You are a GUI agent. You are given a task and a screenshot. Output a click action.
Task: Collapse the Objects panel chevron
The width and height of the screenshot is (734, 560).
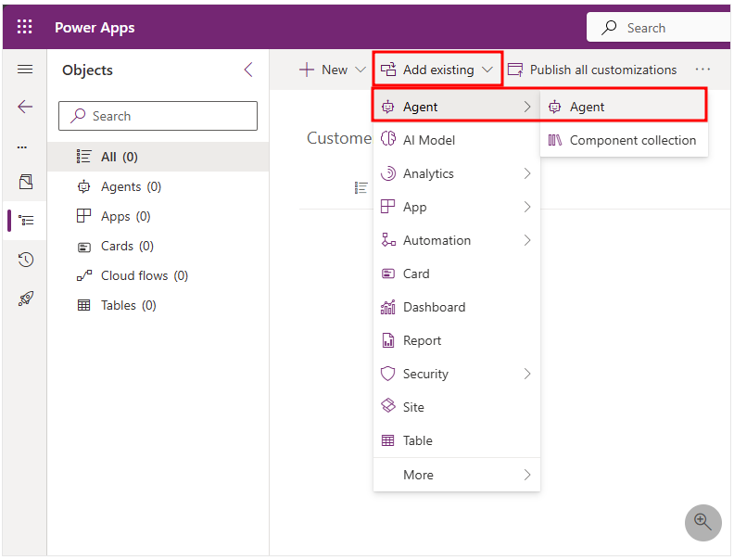248,70
